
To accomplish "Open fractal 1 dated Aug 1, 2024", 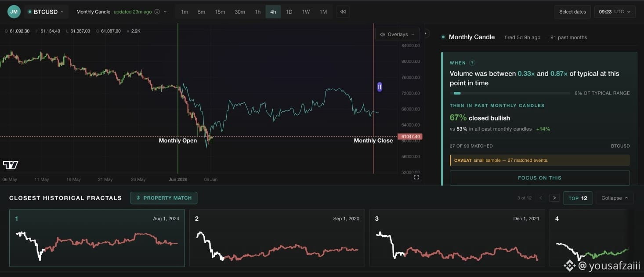I will tap(97, 238).
